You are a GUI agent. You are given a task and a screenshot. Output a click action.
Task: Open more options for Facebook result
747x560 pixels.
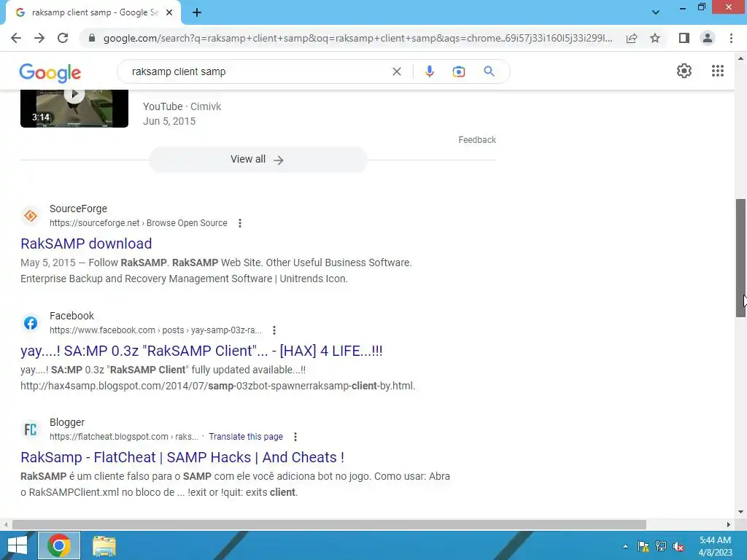pos(274,330)
